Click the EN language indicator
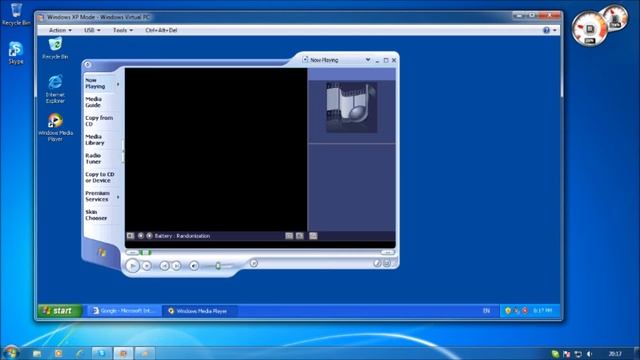 [x=486, y=311]
